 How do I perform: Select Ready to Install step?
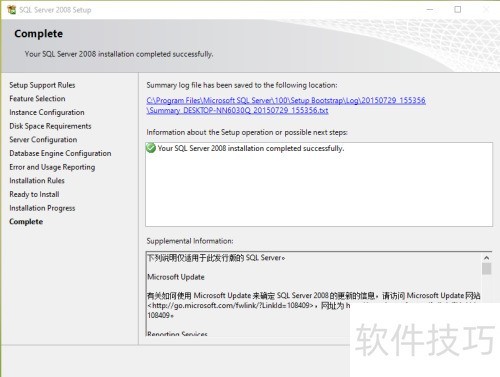(x=34, y=194)
